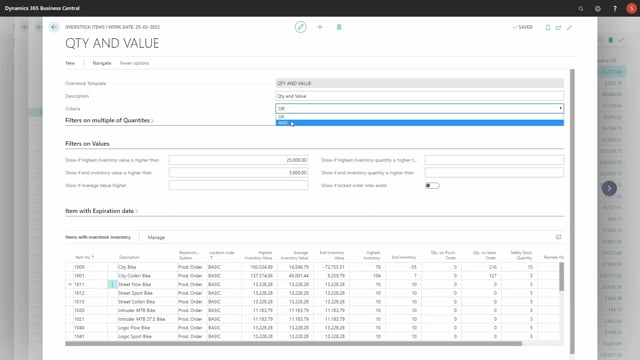Open the help question mark icon
Screen dimensions: 640x360
coord(615,8)
